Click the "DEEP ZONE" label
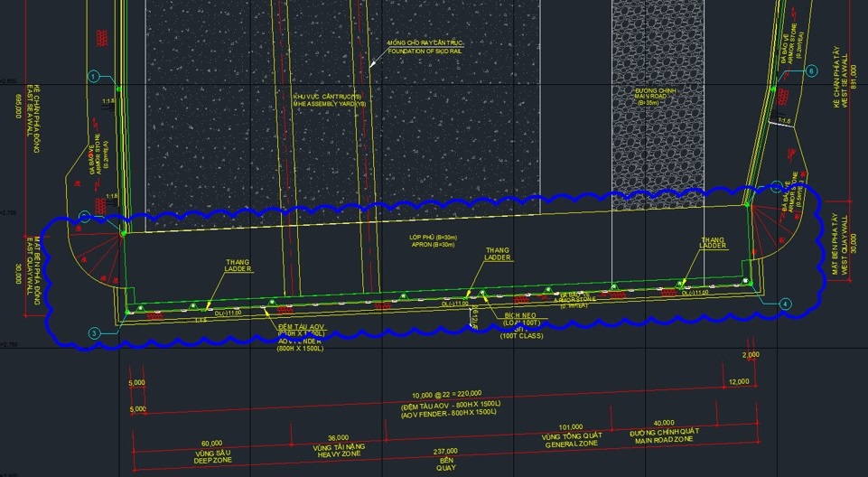 [x=211, y=460]
